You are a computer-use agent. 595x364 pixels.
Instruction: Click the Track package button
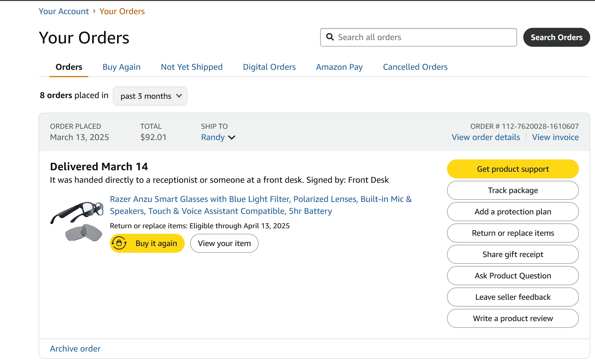tap(513, 190)
